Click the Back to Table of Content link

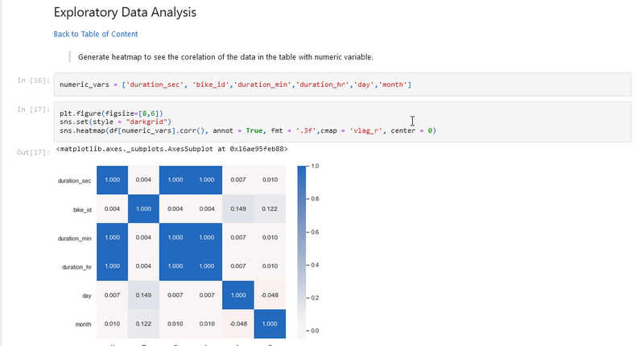95,34
